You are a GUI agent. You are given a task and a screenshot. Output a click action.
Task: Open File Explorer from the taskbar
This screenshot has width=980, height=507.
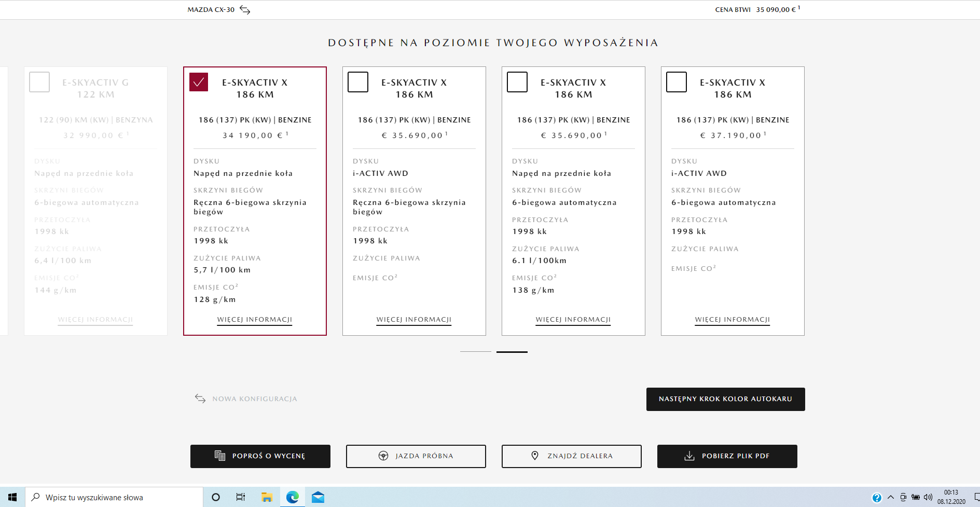coord(267,497)
